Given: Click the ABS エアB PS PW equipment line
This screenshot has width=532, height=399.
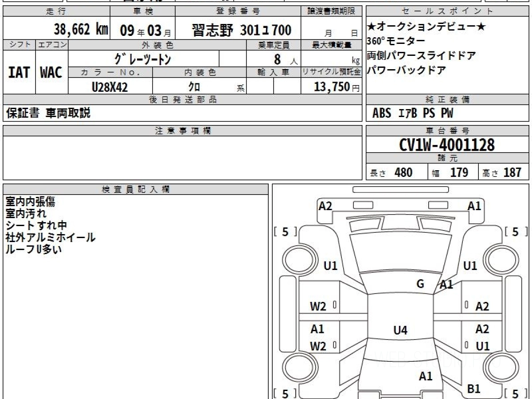Looking at the screenshot, I should 412,113.
